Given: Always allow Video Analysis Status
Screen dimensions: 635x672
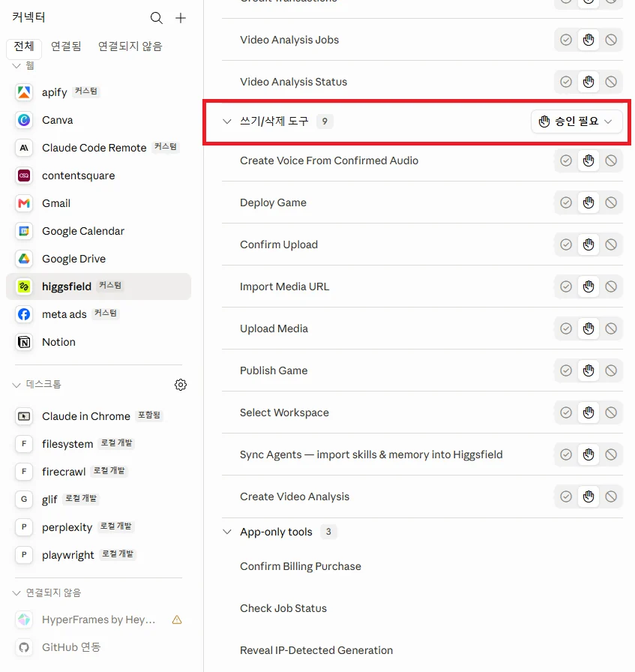Looking at the screenshot, I should [x=566, y=82].
